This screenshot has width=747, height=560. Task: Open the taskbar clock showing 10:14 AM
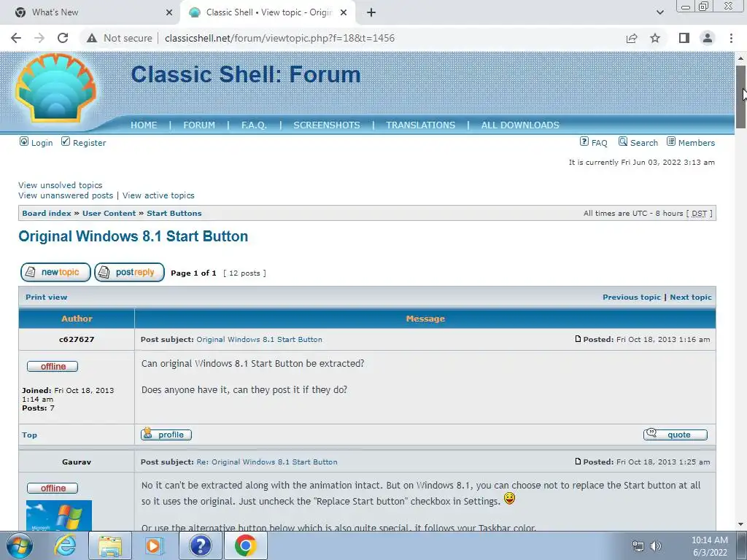709,546
